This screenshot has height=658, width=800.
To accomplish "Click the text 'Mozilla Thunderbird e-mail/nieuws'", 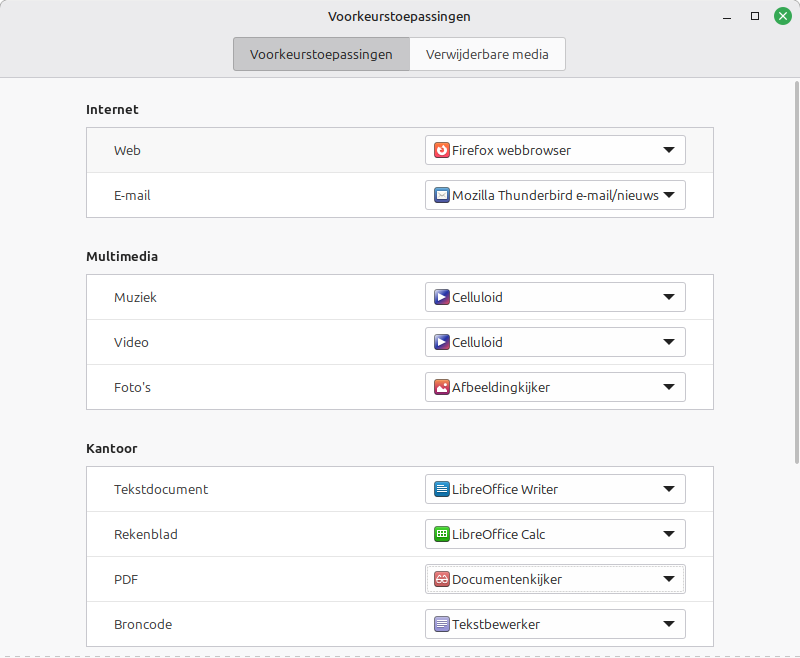I will click(x=555, y=195).
